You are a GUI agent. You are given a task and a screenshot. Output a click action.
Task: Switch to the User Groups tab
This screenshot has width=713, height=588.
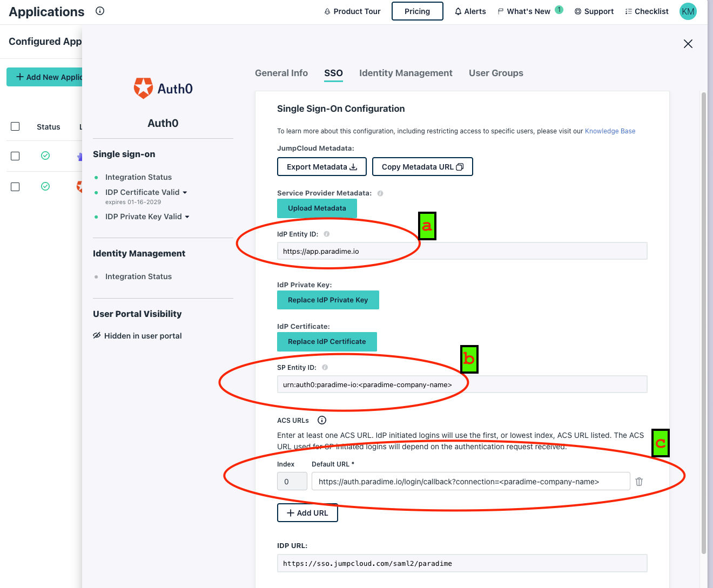coord(496,73)
